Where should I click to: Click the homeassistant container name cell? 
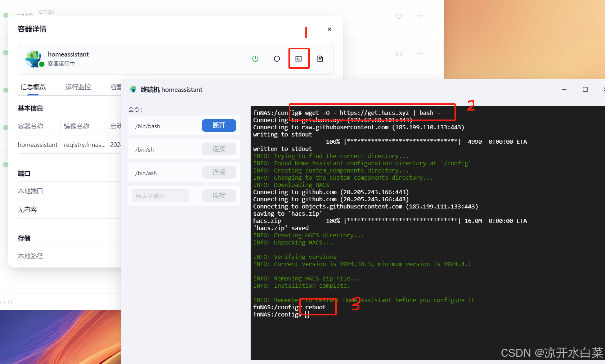click(x=38, y=145)
